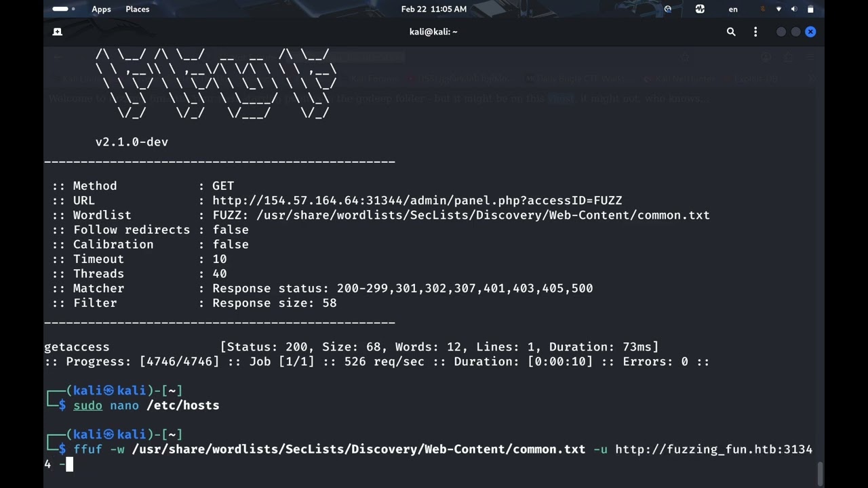Open the Apps menu

[x=101, y=9]
